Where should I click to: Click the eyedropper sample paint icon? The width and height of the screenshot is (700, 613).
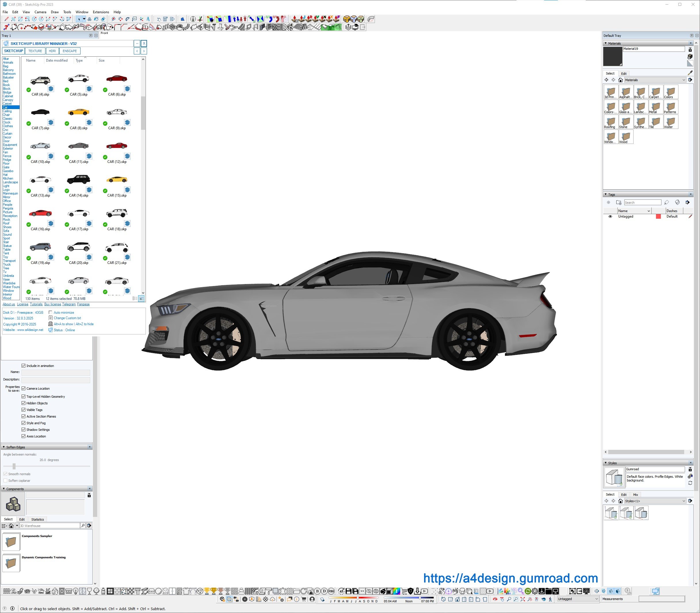click(690, 73)
